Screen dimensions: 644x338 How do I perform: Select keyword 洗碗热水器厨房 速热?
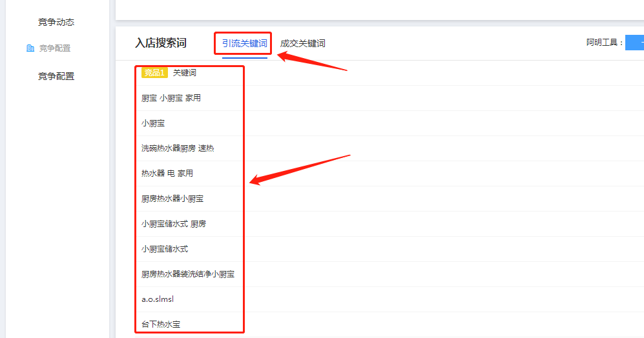[x=178, y=148]
